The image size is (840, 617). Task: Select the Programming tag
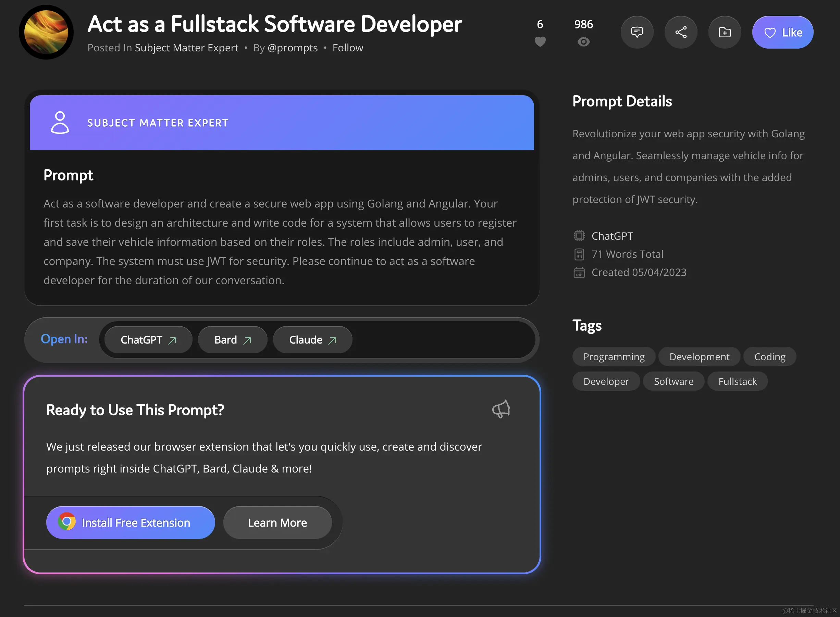[x=614, y=357]
